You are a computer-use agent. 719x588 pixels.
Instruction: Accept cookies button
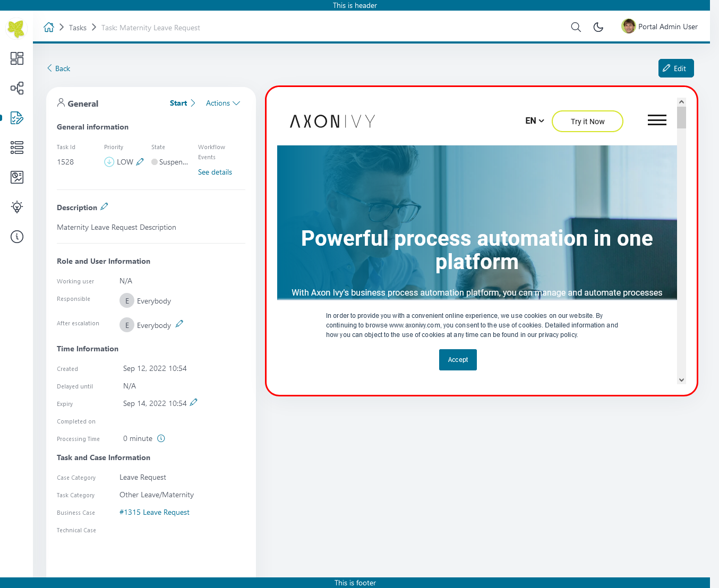458,360
